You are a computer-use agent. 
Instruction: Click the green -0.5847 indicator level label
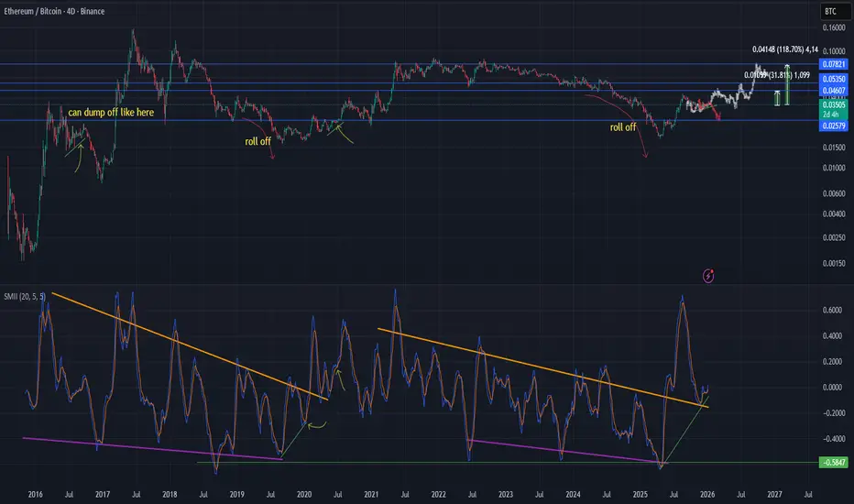pos(833,463)
